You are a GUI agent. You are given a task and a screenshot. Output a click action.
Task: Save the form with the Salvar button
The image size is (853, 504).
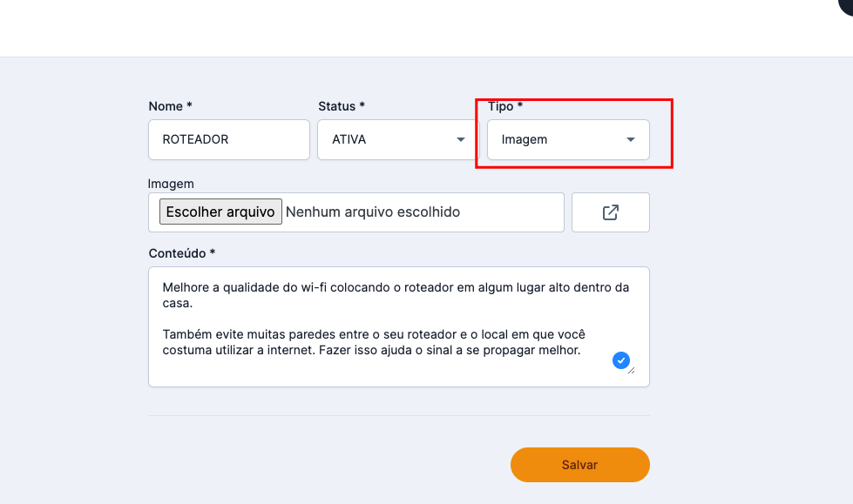tap(579, 465)
